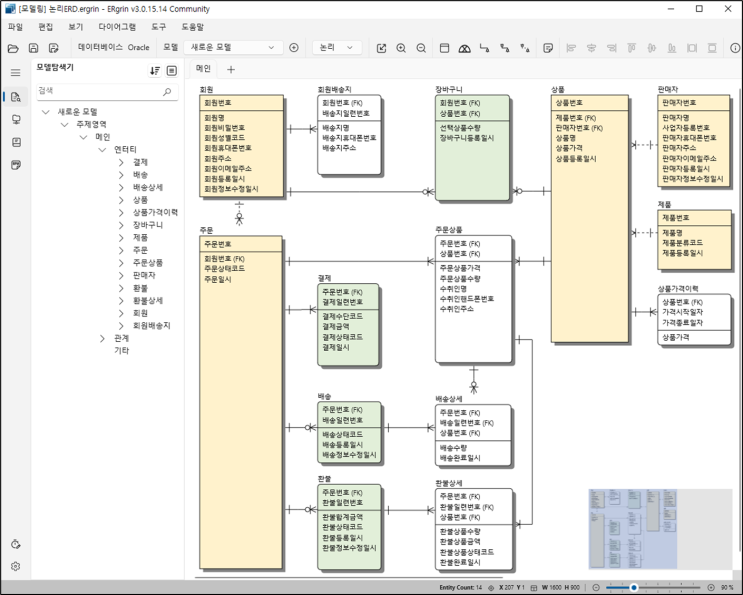743x595 pixels.
Task: Switch to the 메인 diagram tab
Action: 203,69
